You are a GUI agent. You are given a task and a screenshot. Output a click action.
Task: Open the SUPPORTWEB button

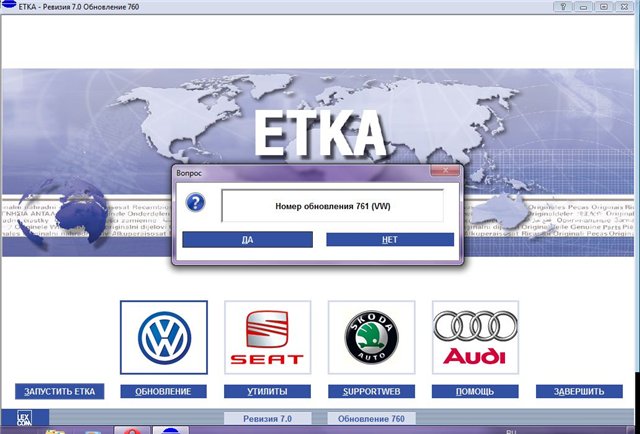click(371, 392)
